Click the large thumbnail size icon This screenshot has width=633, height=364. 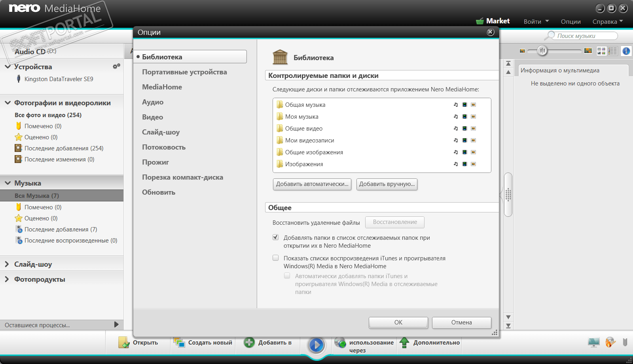588,51
